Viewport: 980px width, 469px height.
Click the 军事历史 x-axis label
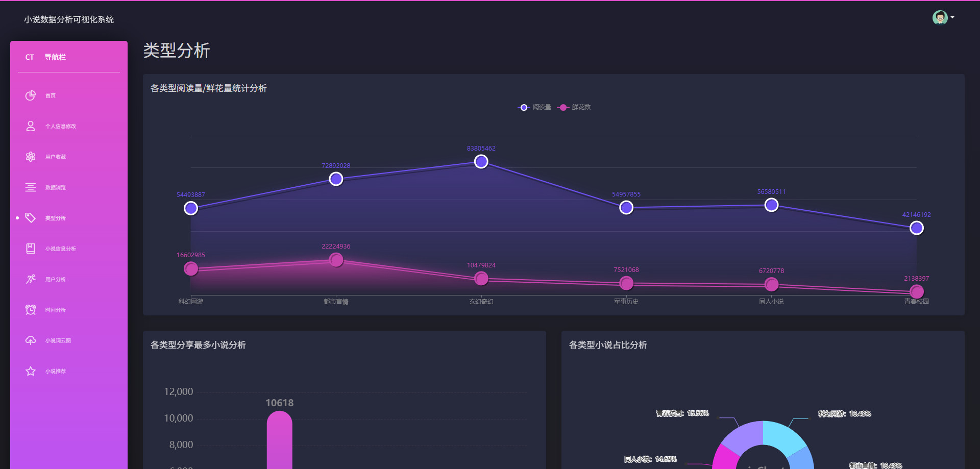626,302
